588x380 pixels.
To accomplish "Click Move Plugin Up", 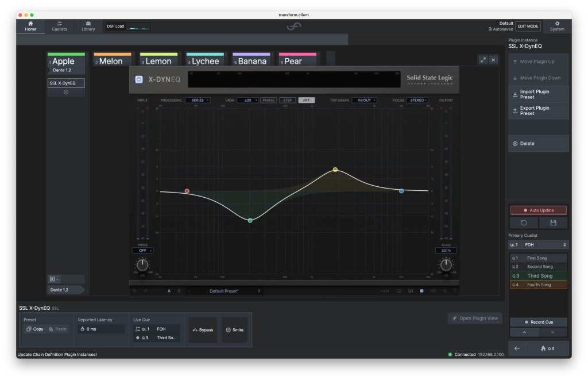I will pyautogui.click(x=538, y=62).
